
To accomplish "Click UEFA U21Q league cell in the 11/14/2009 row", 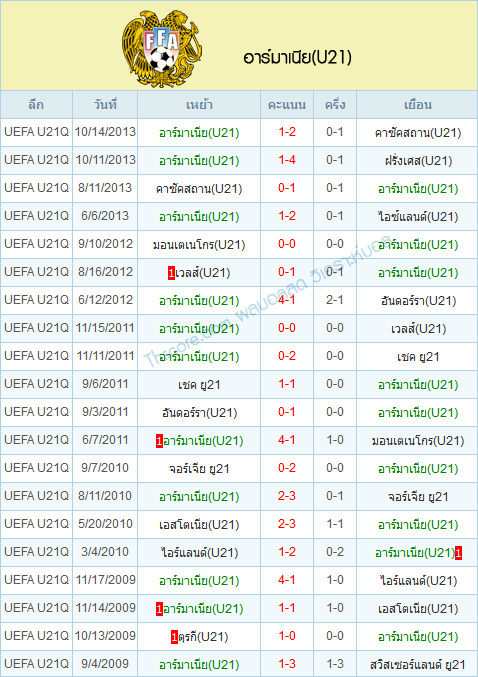I will [36, 607].
